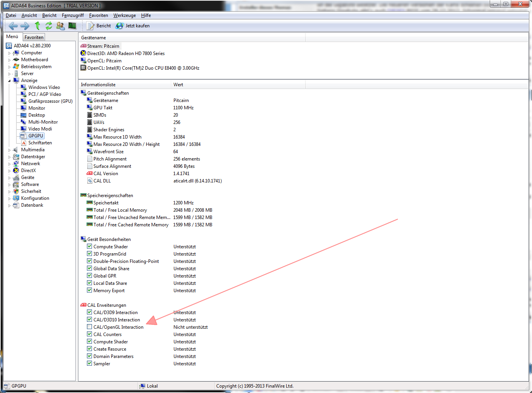Screen dimensions: 532x393
Task: Toggle the Global Data Share checkbox
Action: pyautogui.click(x=90, y=269)
